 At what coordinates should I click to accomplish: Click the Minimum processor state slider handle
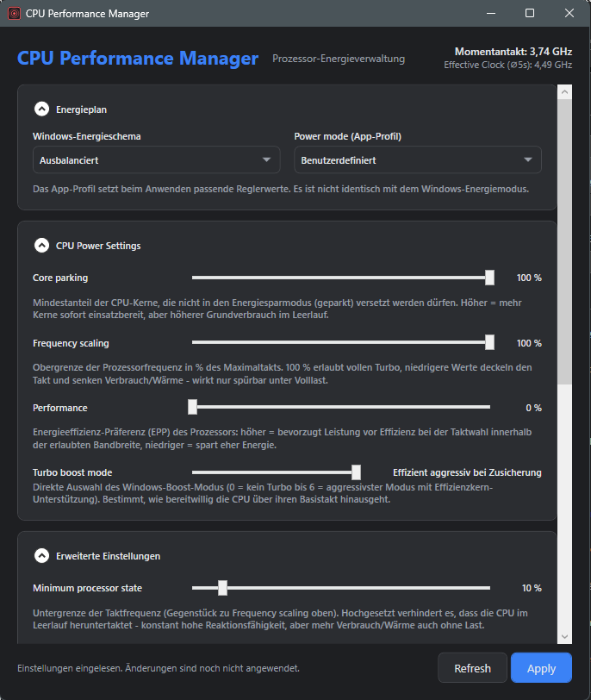[x=222, y=588]
